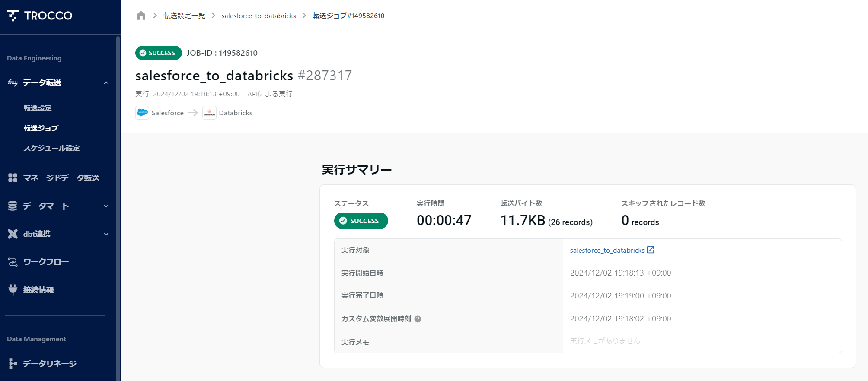Collapse the データ転送 menu chevron
This screenshot has width=868, height=381.
coord(106,83)
